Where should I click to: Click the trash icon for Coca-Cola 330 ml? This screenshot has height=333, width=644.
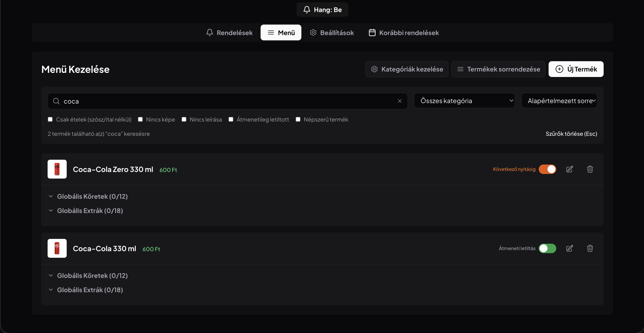tap(590, 248)
